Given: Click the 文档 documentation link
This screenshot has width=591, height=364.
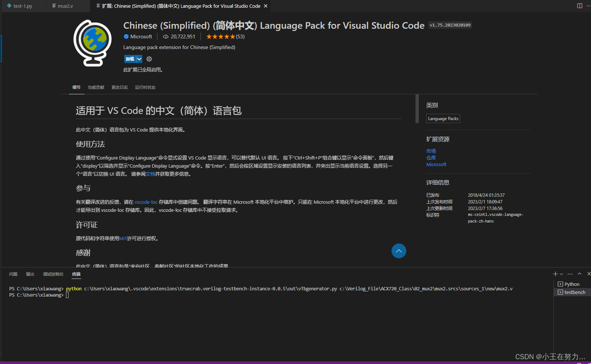Looking at the screenshot, I should click(150, 174).
